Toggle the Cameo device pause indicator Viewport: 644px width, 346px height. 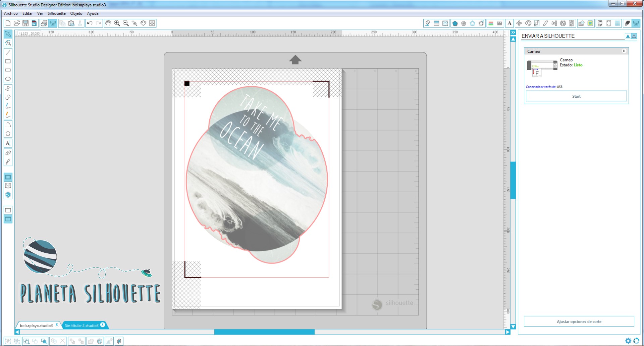tap(624, 51)
